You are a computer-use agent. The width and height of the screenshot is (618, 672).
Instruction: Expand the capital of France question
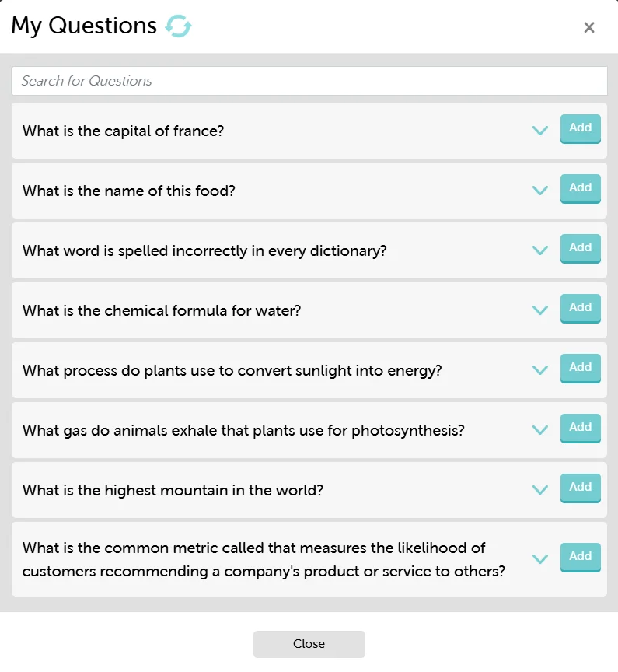click(x=540, y=131)
